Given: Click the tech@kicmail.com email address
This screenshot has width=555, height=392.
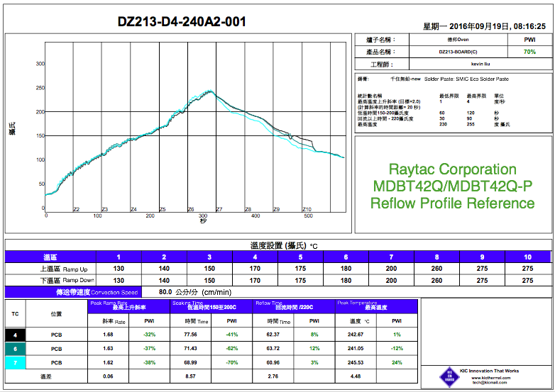Looking at the screenshot, I should pos(490,383).
